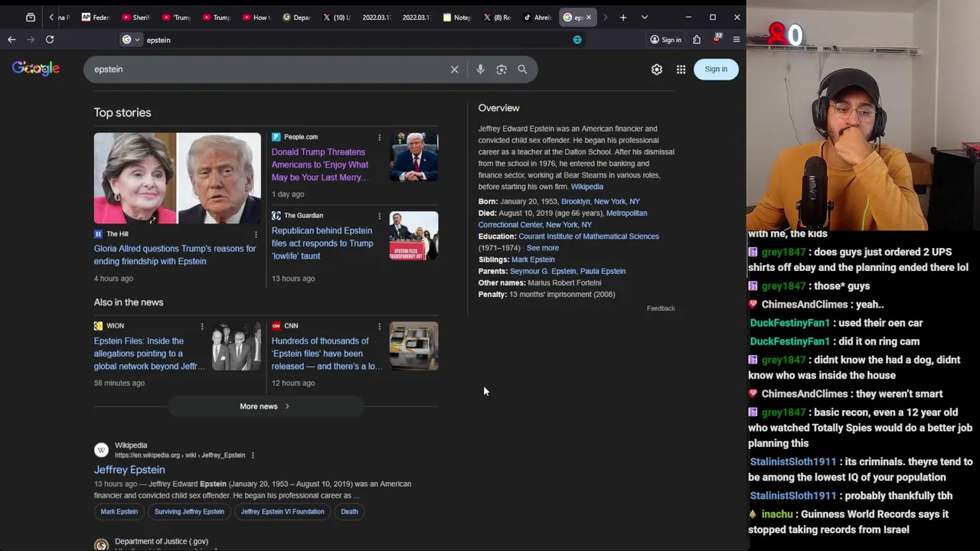Open Mark Epstein sitelink chip
The width and height of the screenshot is (980, 551).
coord(119,511)
